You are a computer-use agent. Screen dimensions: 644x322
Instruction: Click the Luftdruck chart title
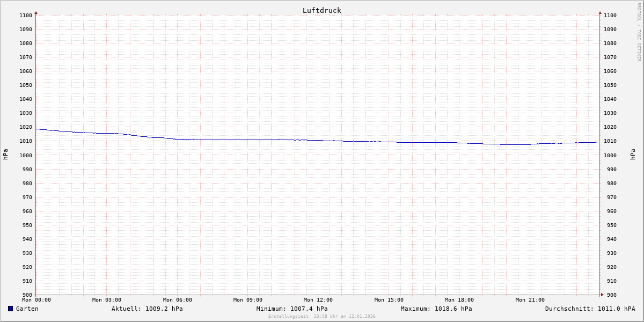click(321, 10)
